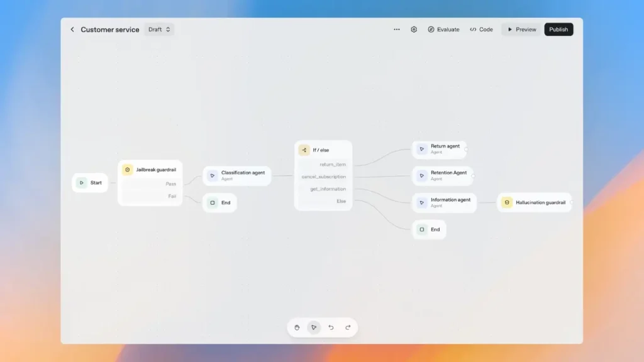Redo the last canvas change

pyautogui.click(x=348, y=327)
